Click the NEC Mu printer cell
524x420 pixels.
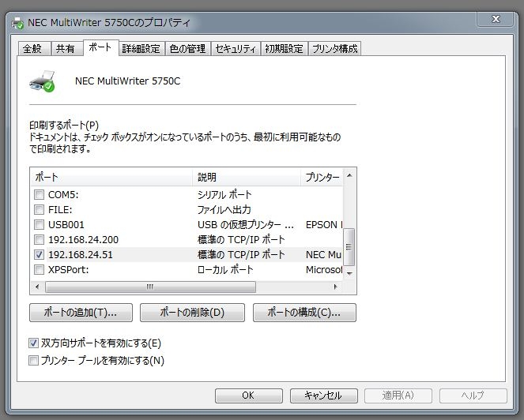click(x=323, y=255)
